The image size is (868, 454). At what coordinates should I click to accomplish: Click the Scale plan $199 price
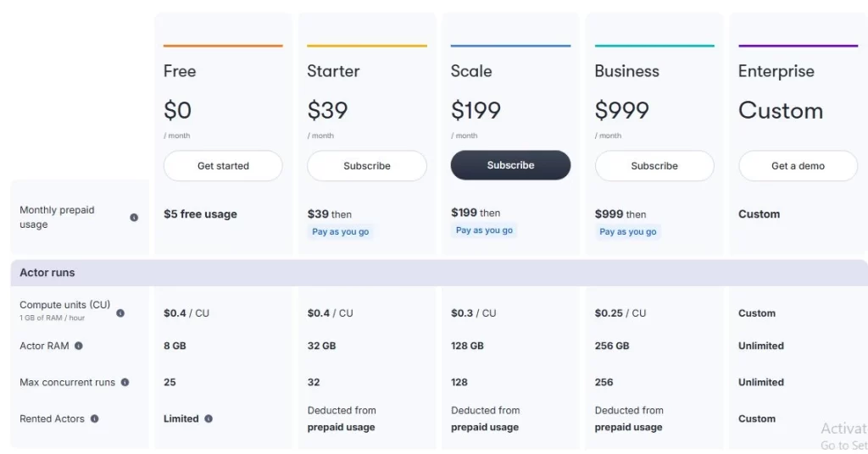[x=476, y=110]
